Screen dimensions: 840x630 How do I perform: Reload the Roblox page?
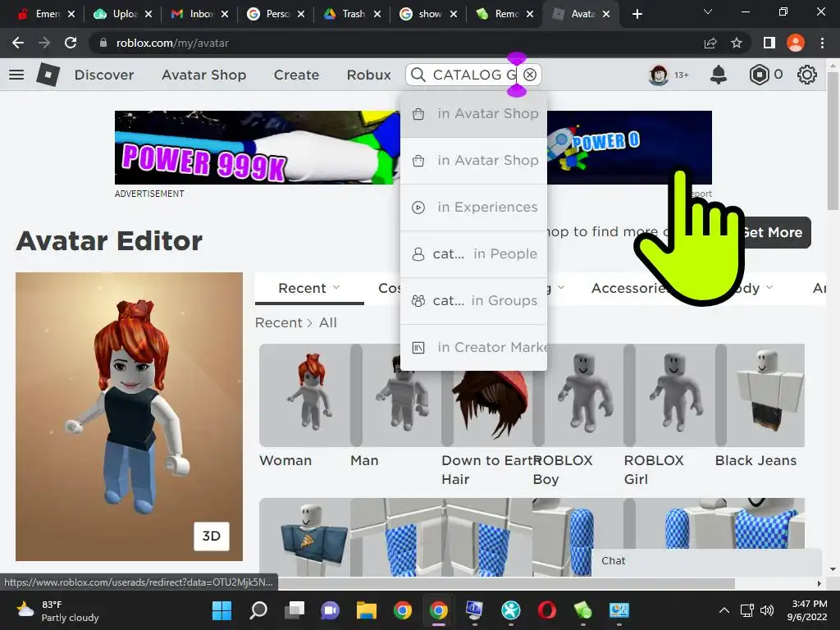[71, 43]
